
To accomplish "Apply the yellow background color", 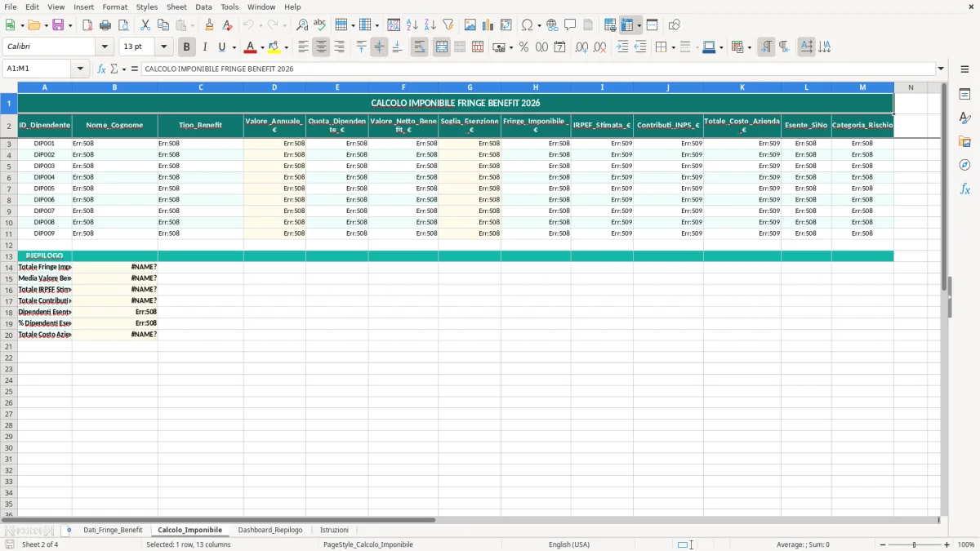I will 274,47.
